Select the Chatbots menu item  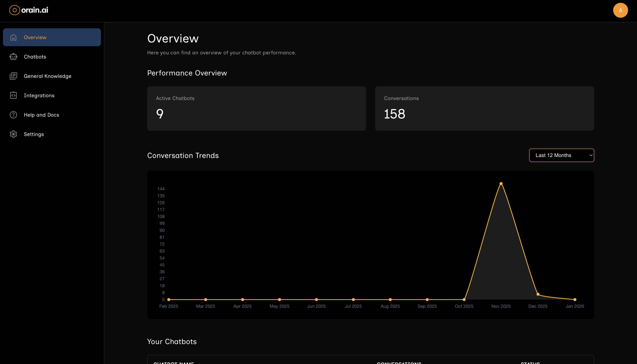pos(35,57)
